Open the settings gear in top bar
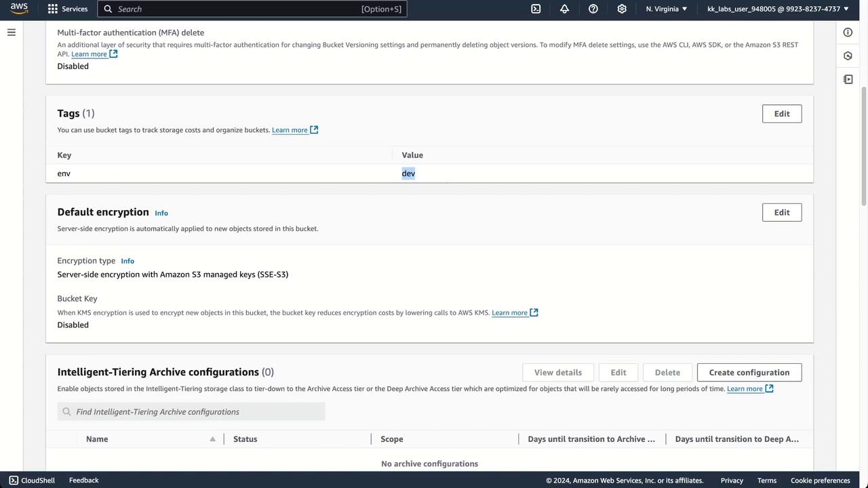The image size is (868, 488). pos(622,9)
